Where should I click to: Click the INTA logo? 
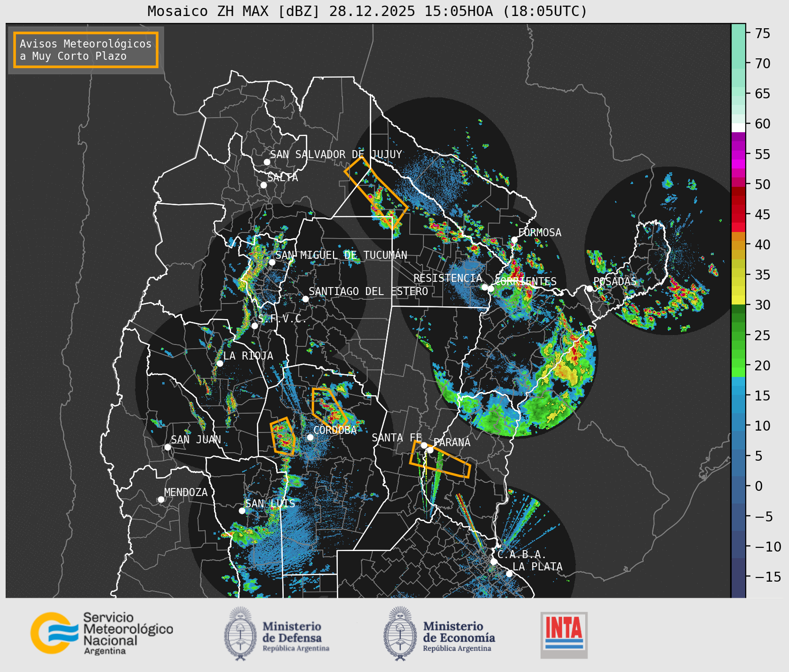(564, 635)
